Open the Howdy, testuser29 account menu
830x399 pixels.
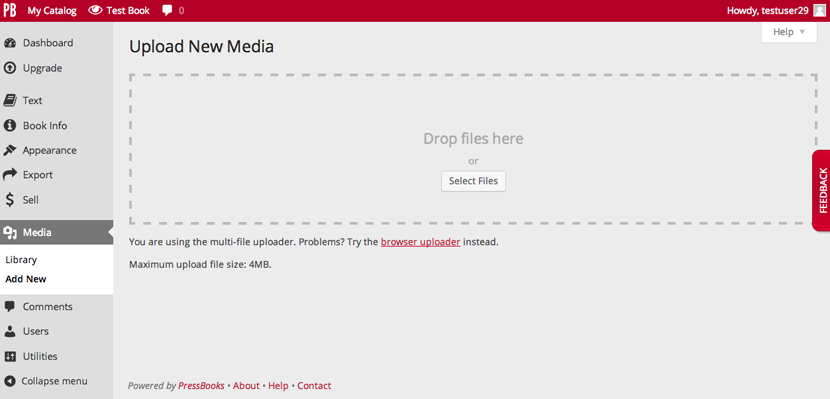tap(768, 11)
